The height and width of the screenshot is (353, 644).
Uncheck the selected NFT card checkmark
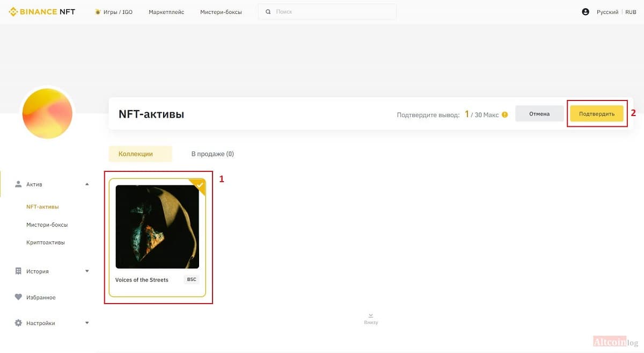click(199, 186)
